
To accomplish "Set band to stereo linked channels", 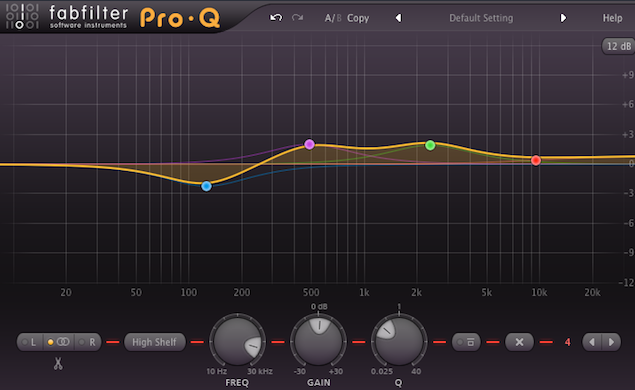I will (x=59, y=342).
